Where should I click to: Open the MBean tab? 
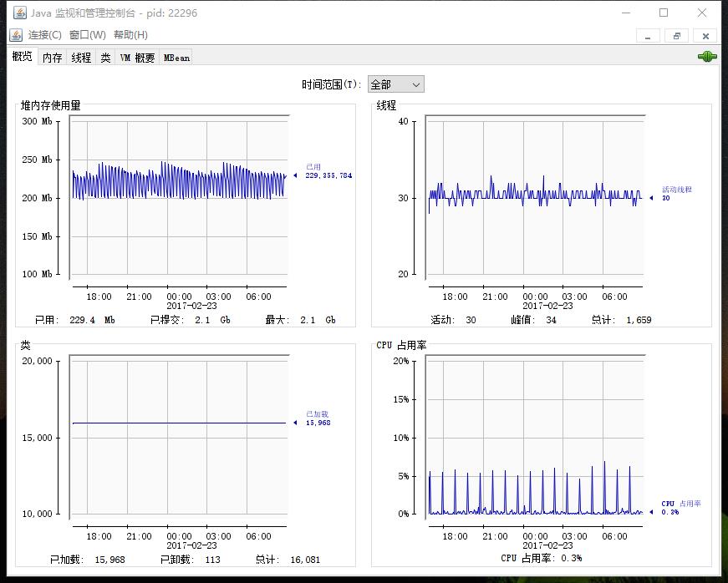pyautogui.click(x=176, y=58)
